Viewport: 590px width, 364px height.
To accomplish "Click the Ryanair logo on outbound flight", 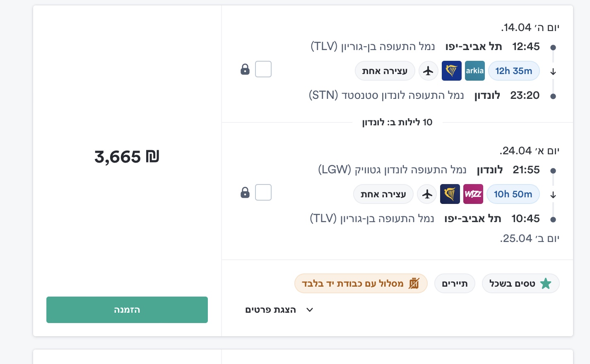I will pos(451,71).
